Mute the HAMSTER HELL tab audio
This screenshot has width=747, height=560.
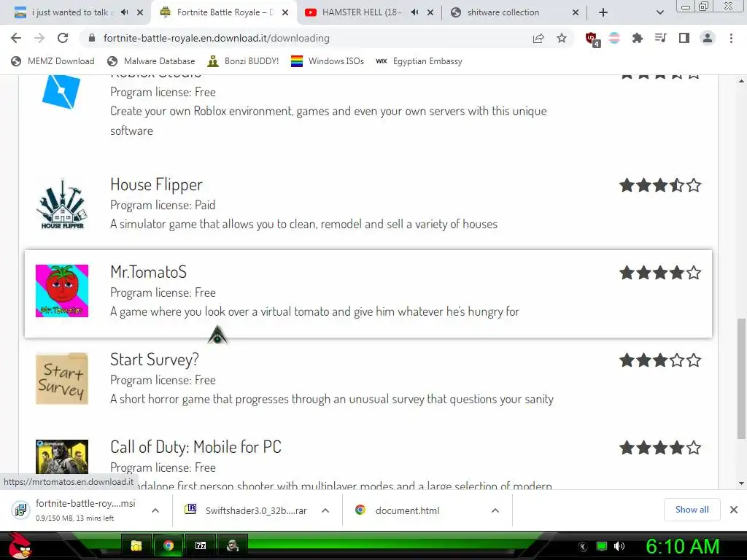coord(414,12)
